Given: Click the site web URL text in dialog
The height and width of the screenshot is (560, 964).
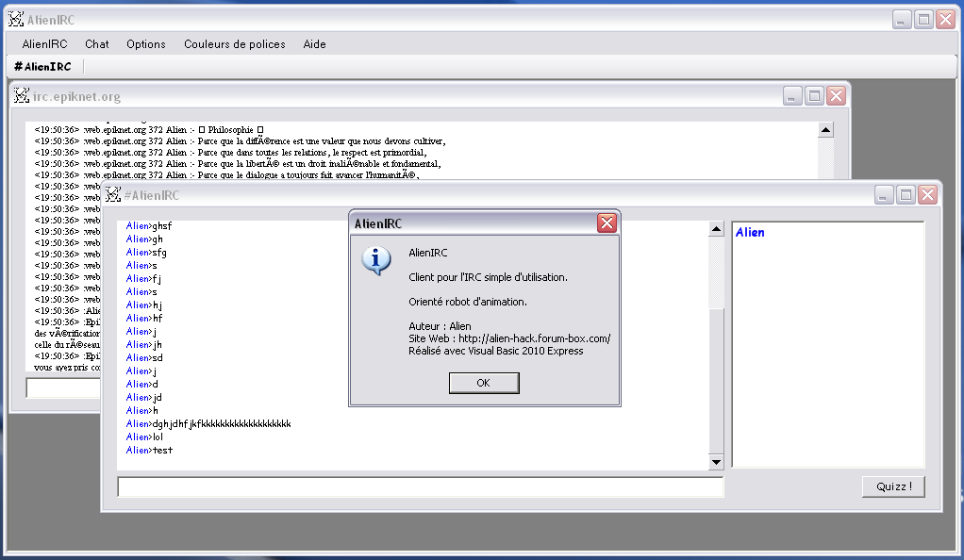Looking at the screenshot, I should coord(534,338).
